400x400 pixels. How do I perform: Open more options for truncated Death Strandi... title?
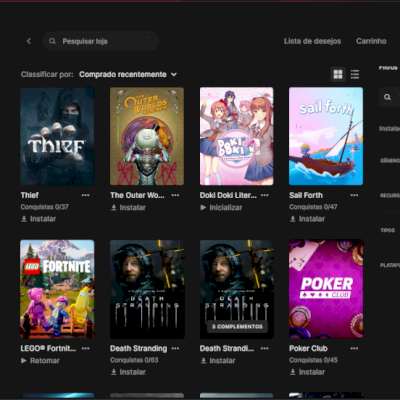265,348
